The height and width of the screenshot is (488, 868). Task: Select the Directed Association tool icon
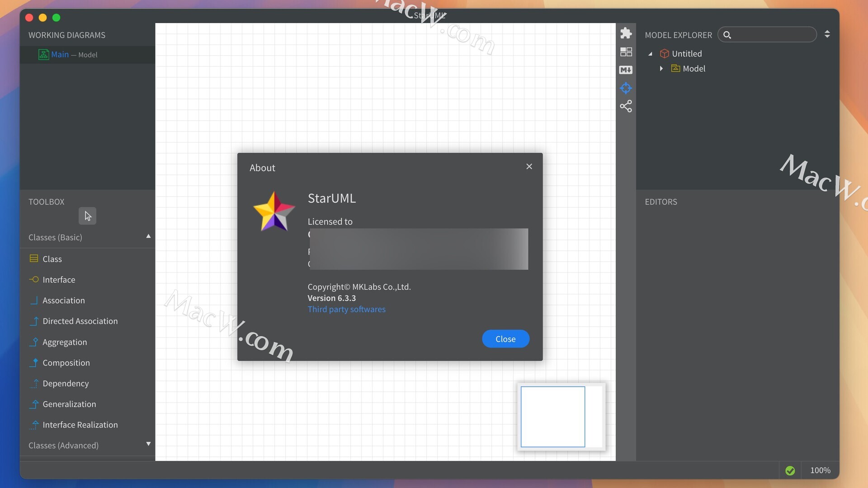pos(33,321)
